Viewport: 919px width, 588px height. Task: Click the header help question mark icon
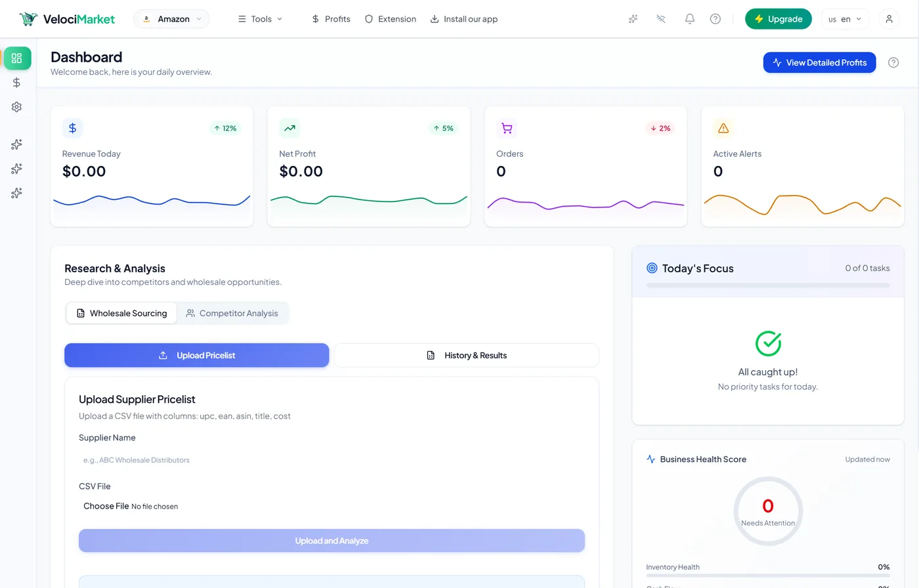[716, 19]
